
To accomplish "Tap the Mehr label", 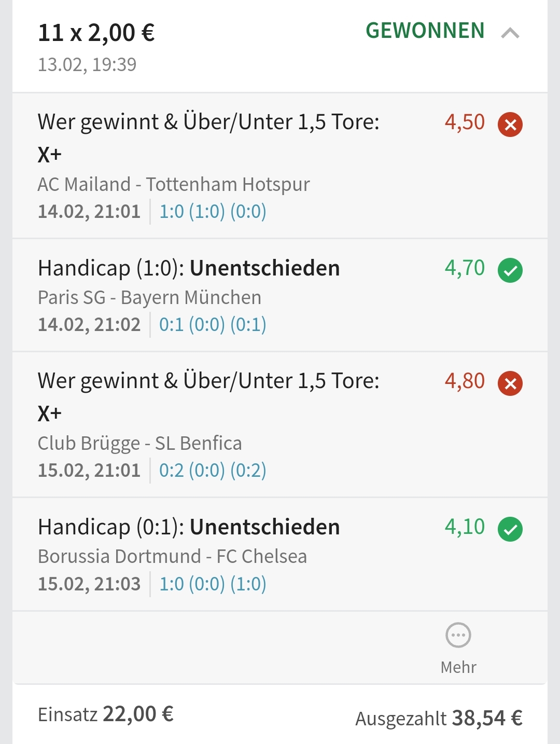I will (x=458, y=667).
